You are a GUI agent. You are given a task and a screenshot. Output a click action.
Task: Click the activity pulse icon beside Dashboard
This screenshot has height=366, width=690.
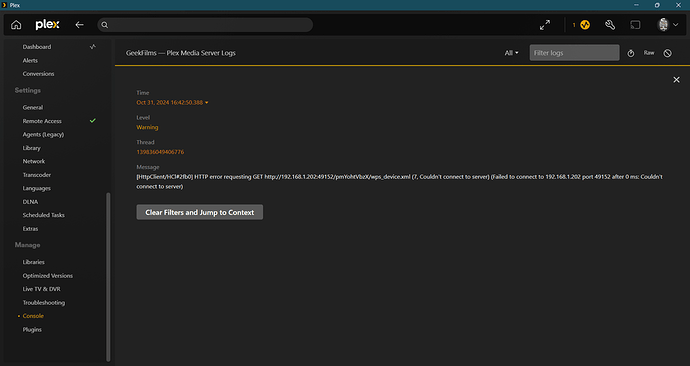click(x=92, y=47)
